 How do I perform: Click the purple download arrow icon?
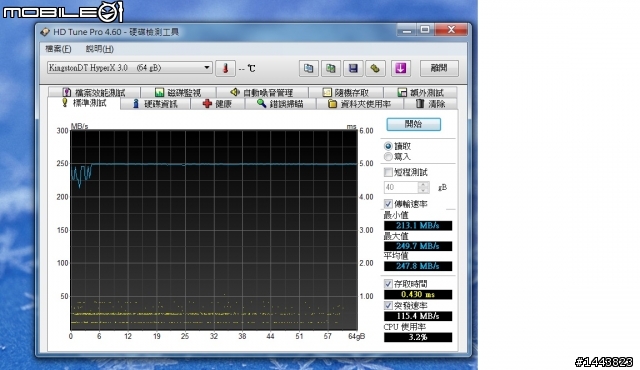pos(400,68)
